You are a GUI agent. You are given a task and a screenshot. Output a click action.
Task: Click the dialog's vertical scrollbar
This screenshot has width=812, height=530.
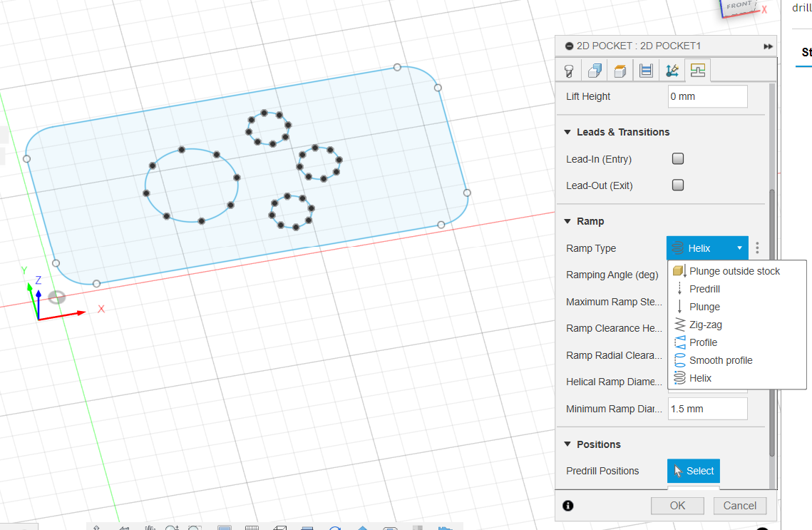[x=772, y=321]
